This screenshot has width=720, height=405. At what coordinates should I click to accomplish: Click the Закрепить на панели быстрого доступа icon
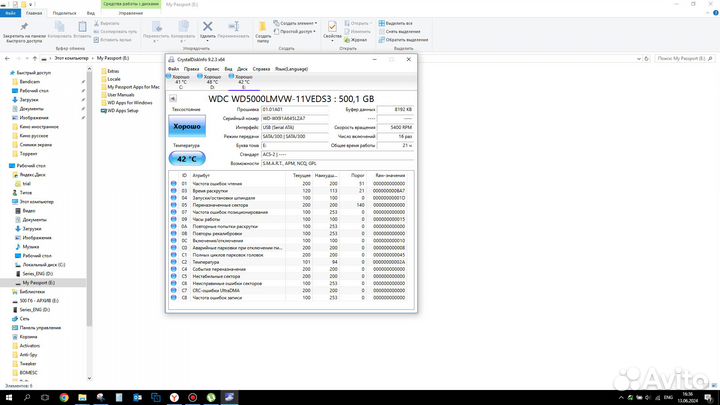coord(24,26)
